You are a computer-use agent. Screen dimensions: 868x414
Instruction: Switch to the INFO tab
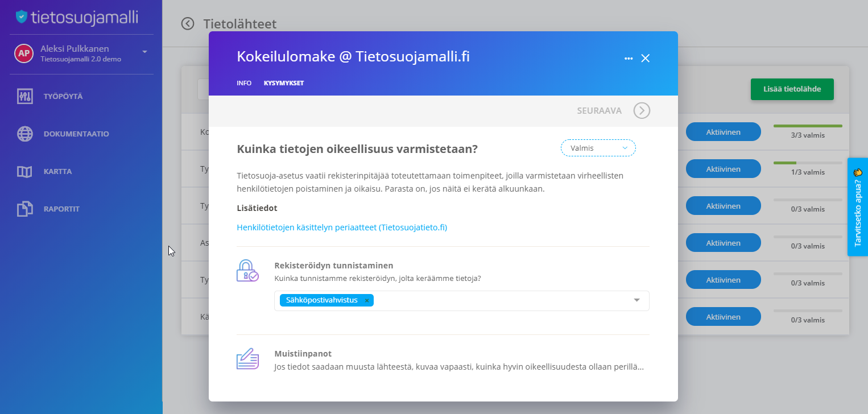tap(244, 83)
